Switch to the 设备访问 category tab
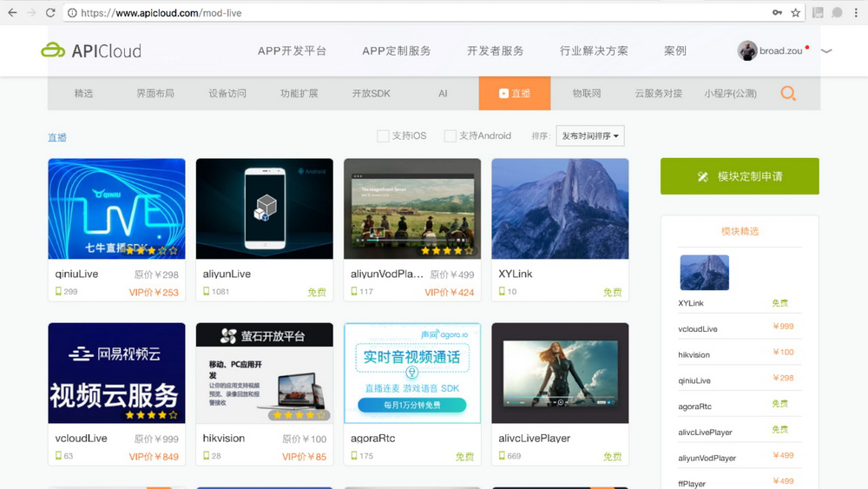 (227, 93)
